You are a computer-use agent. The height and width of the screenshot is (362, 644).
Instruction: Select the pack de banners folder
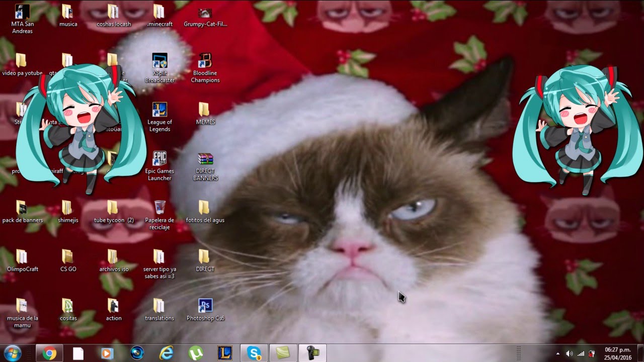point(22,212)
